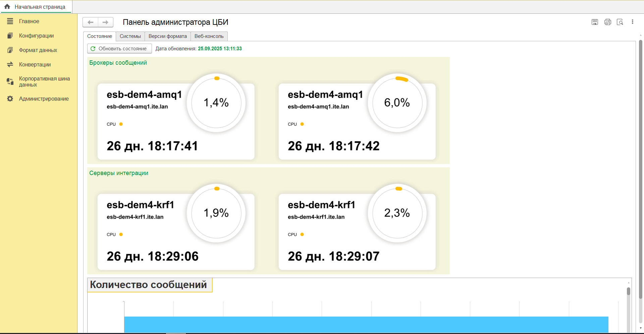Click the Обновить состояние button
This screenshot has width=644, height=334.
coord(119,49)
